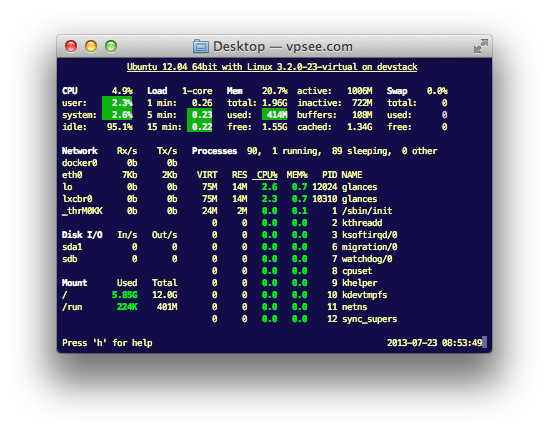Click the CPU section heading

[x=70, y=91]
